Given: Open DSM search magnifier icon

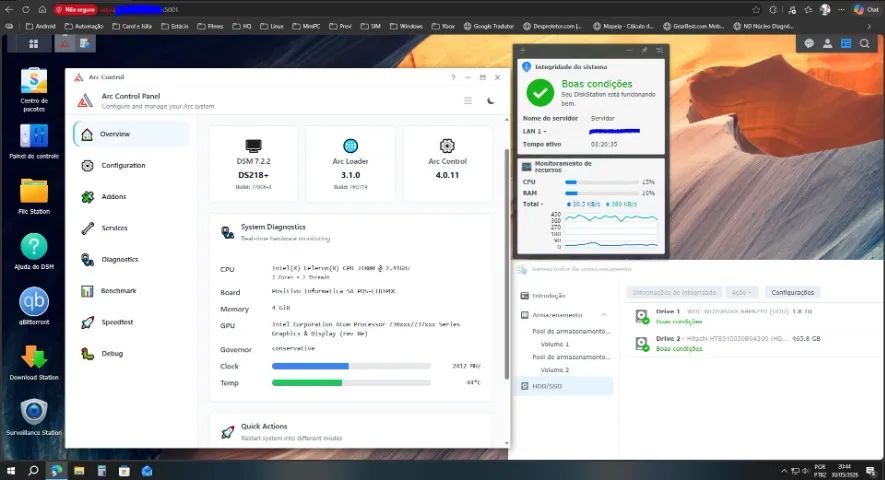Looking at the screenshot, I should point(864,43).
